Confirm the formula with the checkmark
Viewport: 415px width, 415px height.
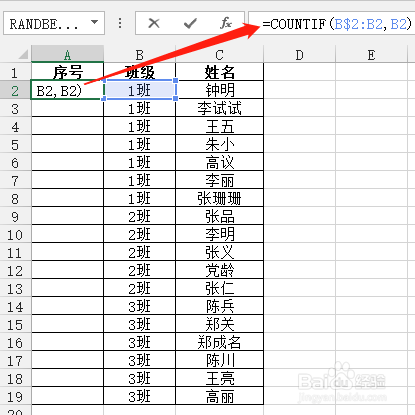190,23
